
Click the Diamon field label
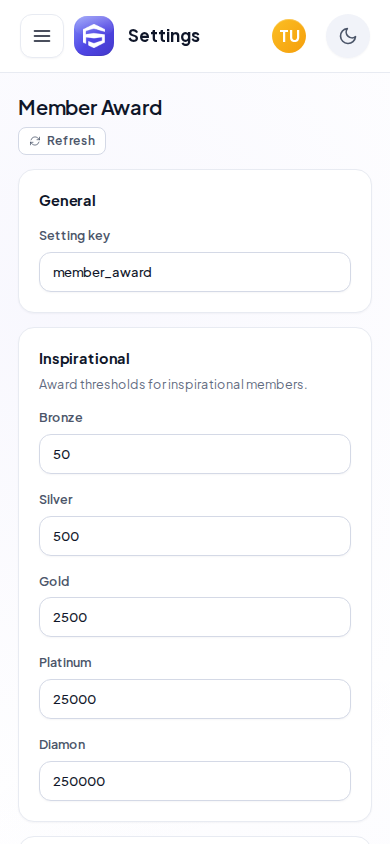pos(62,744)
